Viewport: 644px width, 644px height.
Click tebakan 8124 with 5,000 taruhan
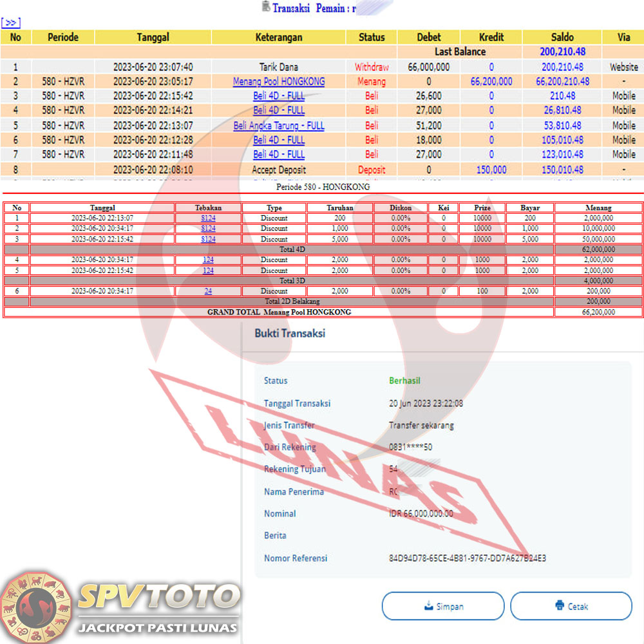[208, 239]
